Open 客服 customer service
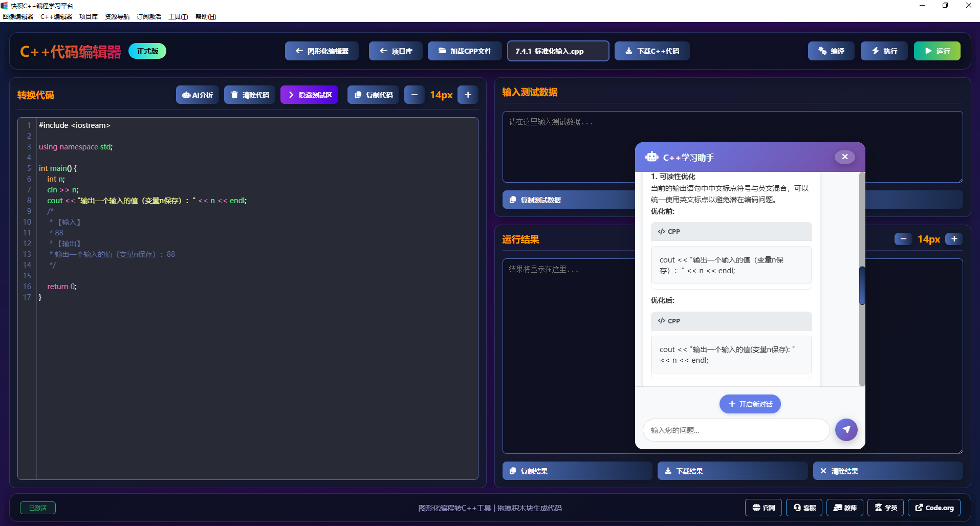 (804, 508)
